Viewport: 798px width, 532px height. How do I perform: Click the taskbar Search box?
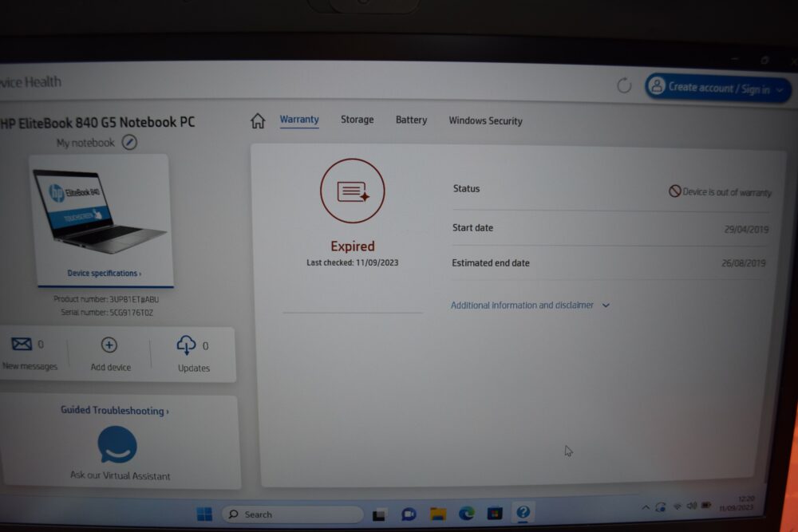coord(293,514)
